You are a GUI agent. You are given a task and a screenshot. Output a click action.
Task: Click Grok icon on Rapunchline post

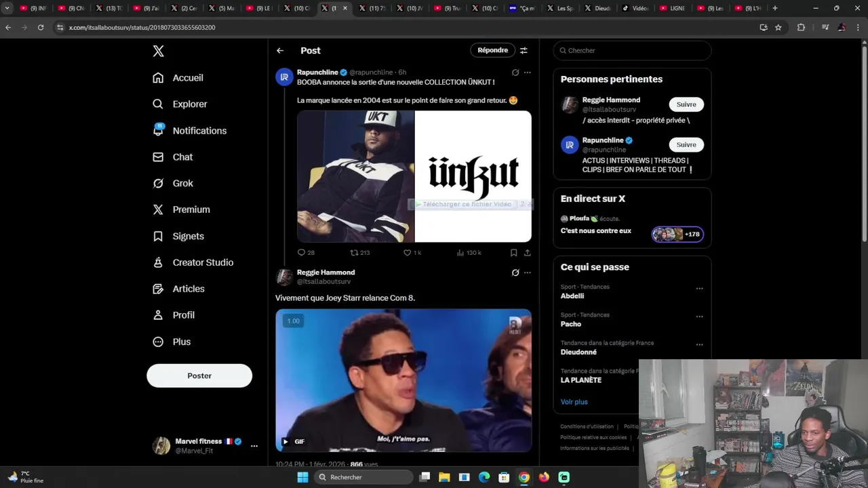click(x=515, y=73)
